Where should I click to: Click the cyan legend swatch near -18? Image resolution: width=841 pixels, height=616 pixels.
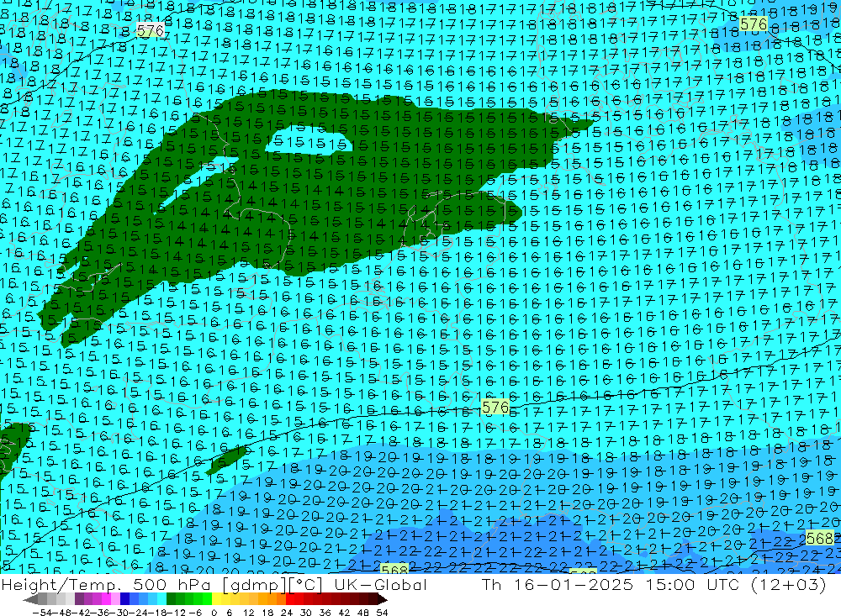tap(161, 599)
